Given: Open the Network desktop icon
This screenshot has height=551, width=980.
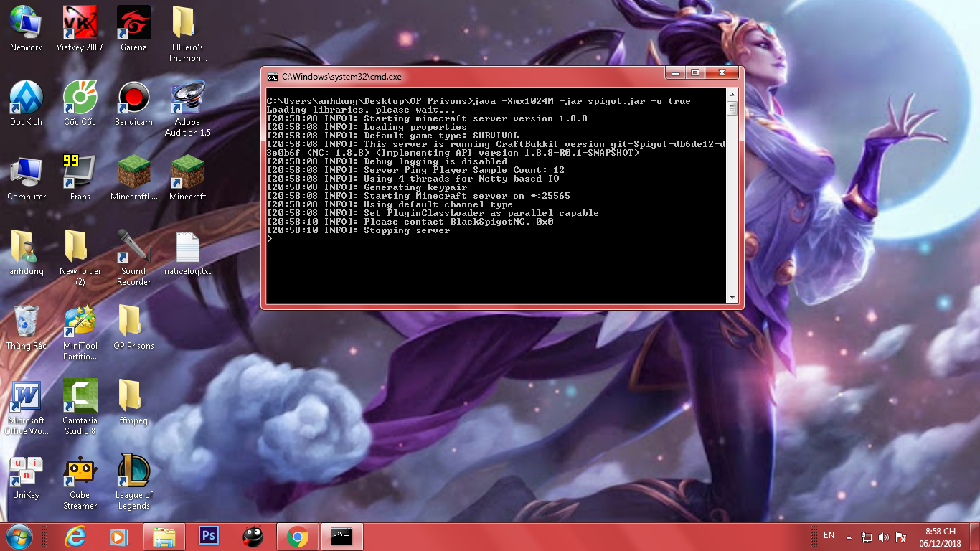Looking at the screenshot, I should [26, 29].
